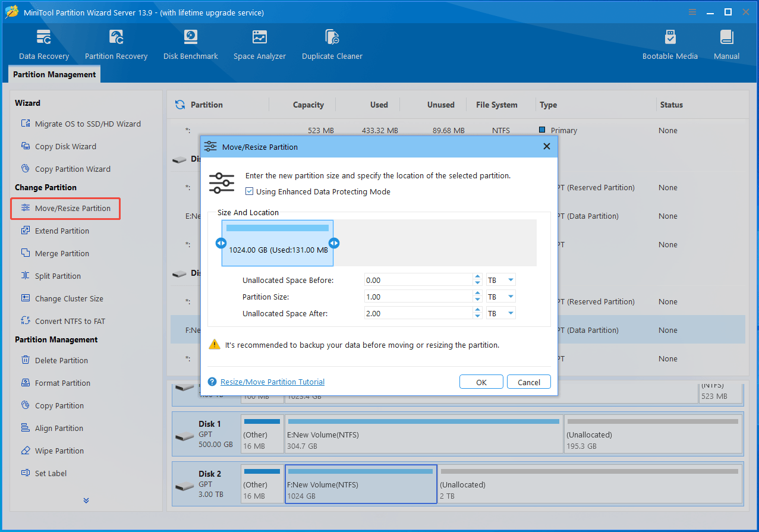Open Space Analyzer
759x532 pixels.
pyautogui.click(x=260, y=45)
